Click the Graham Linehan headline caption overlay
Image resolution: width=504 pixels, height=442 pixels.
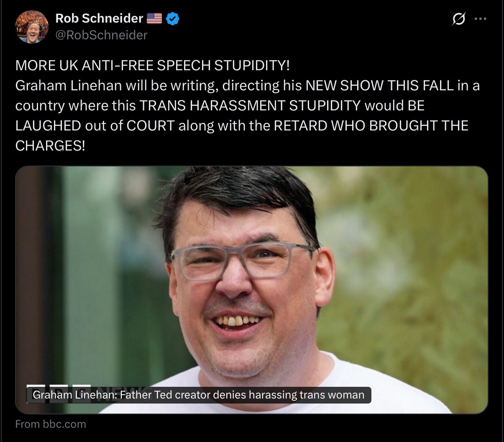pyautogui.click(x=199, y=395)
